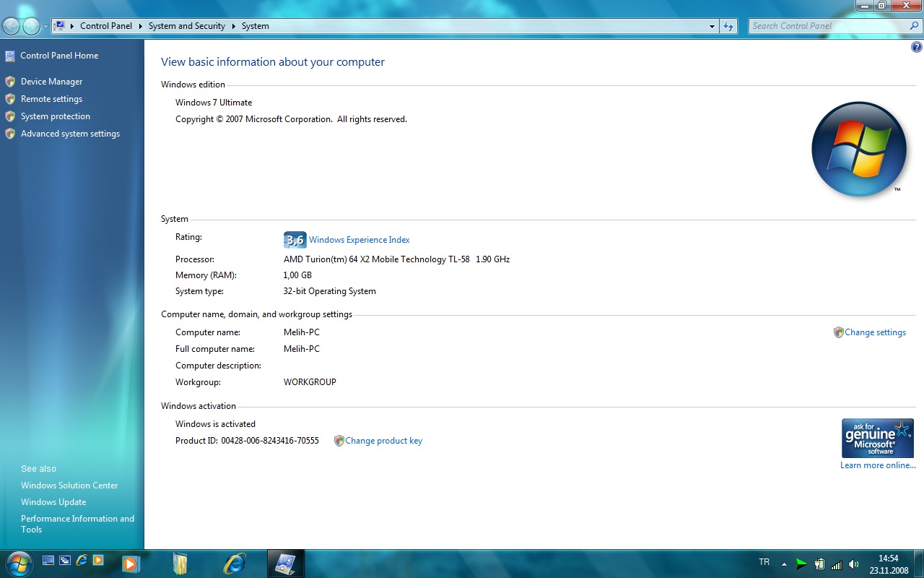Open Learn more online link

click(878, 465)
